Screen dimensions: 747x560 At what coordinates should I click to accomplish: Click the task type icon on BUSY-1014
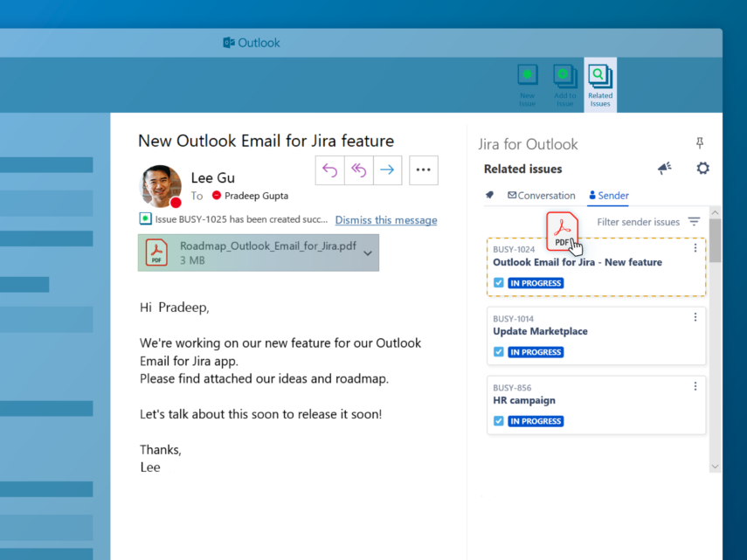(498, 352)
